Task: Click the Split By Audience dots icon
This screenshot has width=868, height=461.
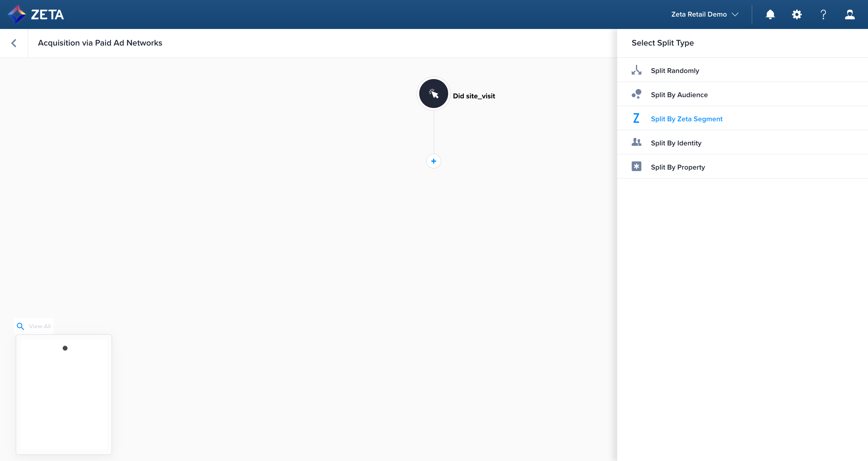Action: 636,94
